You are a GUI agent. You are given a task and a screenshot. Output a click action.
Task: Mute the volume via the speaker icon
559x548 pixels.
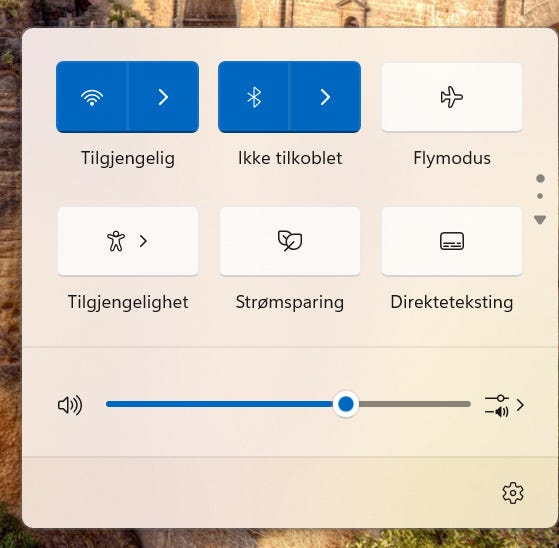(x=70, y=405)
